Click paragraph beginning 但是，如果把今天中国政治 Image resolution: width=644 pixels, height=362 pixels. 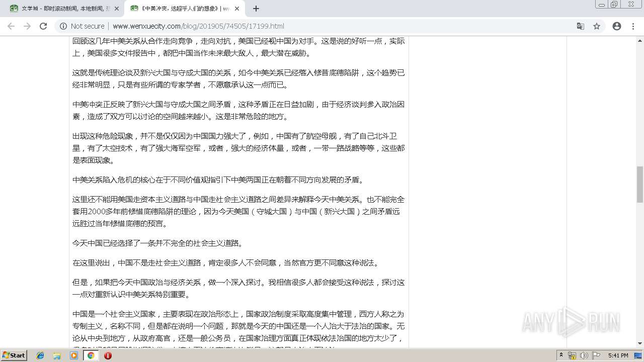(238, 289)
